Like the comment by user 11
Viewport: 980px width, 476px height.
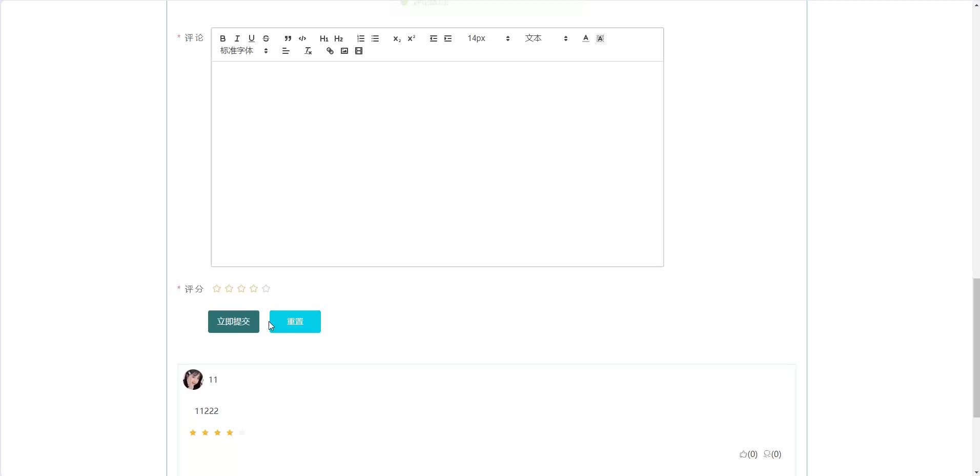[748, 454]
